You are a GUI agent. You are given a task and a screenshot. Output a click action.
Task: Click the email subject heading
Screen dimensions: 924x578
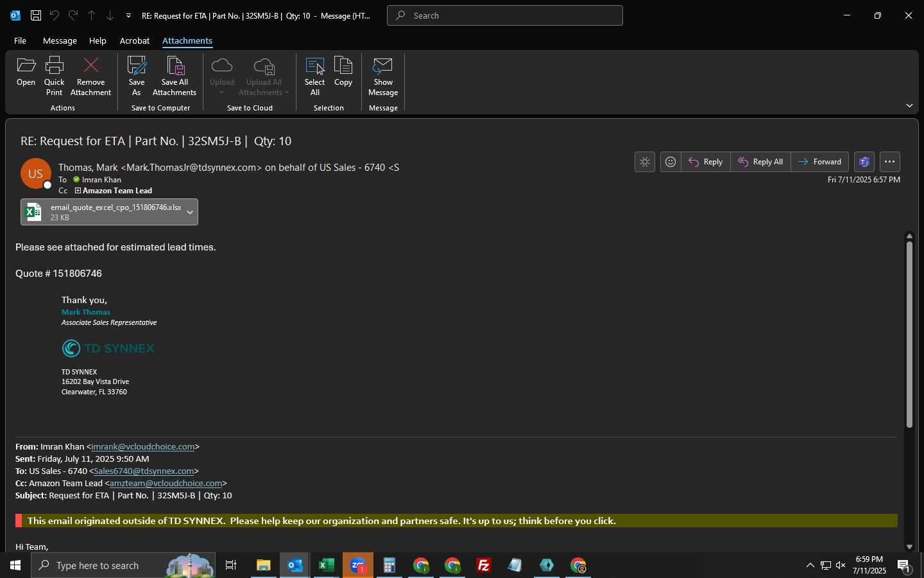156,141
